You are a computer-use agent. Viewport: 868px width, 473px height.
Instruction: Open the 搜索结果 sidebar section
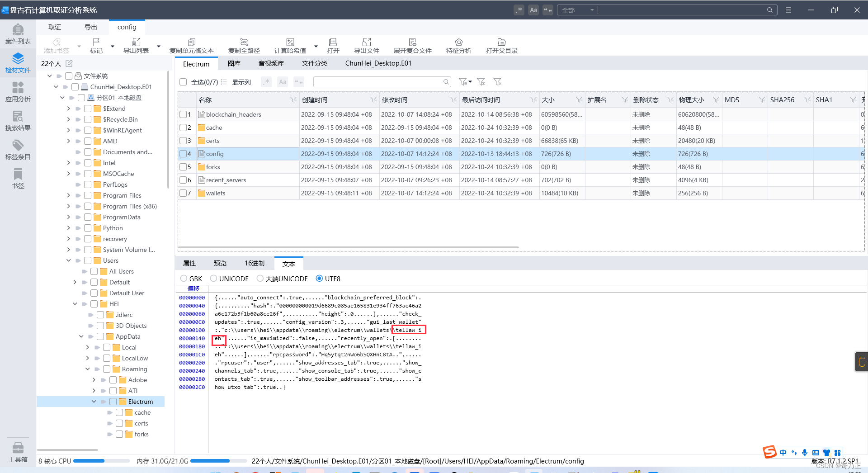[18, 121]
